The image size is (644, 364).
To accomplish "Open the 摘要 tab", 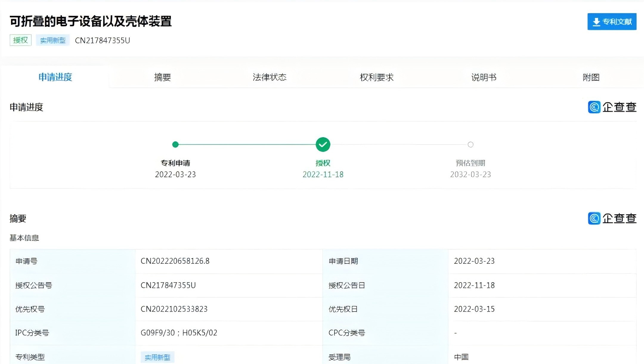I will pos(162,77).
